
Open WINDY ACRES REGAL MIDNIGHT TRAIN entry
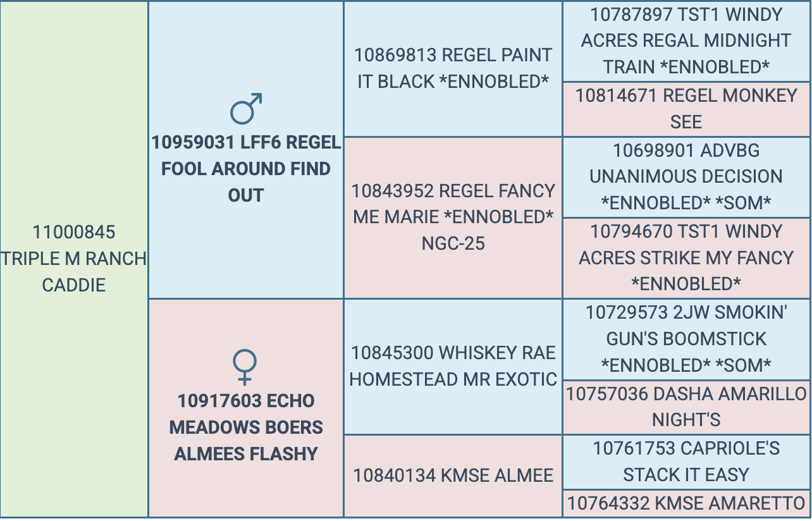(x=686, y=40)
